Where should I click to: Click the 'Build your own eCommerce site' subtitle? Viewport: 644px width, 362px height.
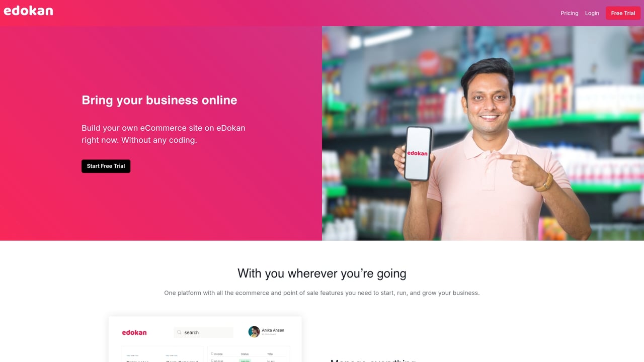[164, 134]
